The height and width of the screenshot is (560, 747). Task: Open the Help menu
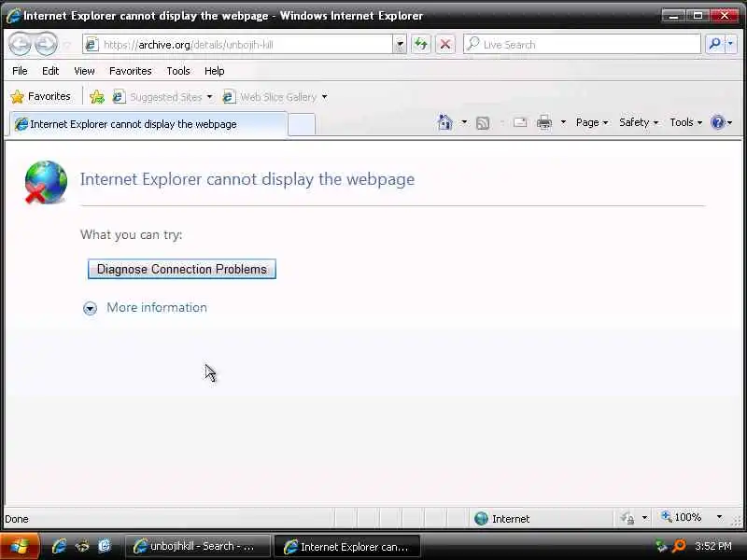(215, 71)
